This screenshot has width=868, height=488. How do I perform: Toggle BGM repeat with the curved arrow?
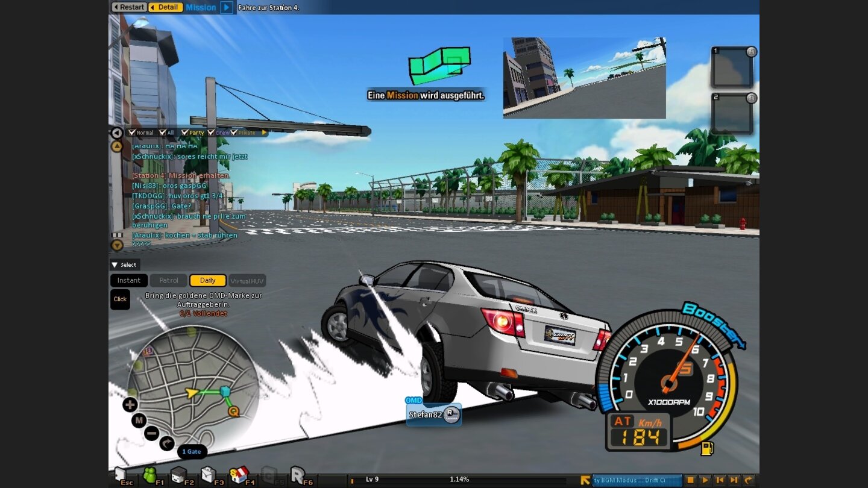[749, 480]
